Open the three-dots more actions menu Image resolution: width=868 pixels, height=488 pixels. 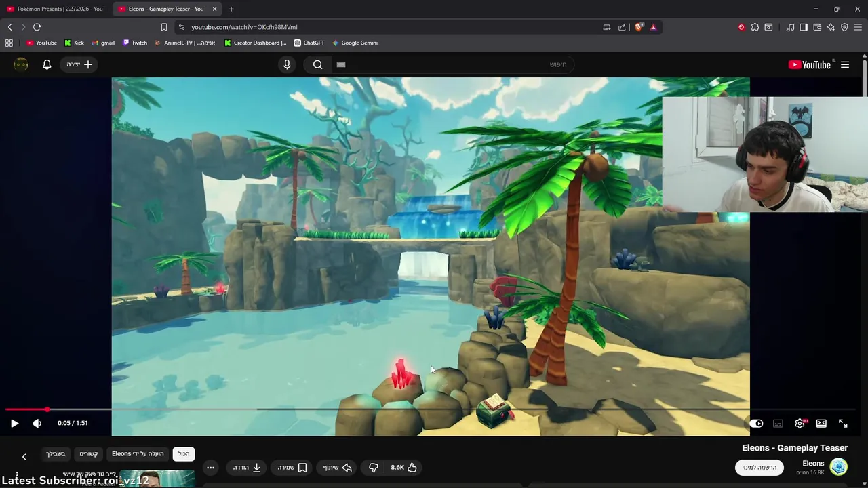point(210,467)
